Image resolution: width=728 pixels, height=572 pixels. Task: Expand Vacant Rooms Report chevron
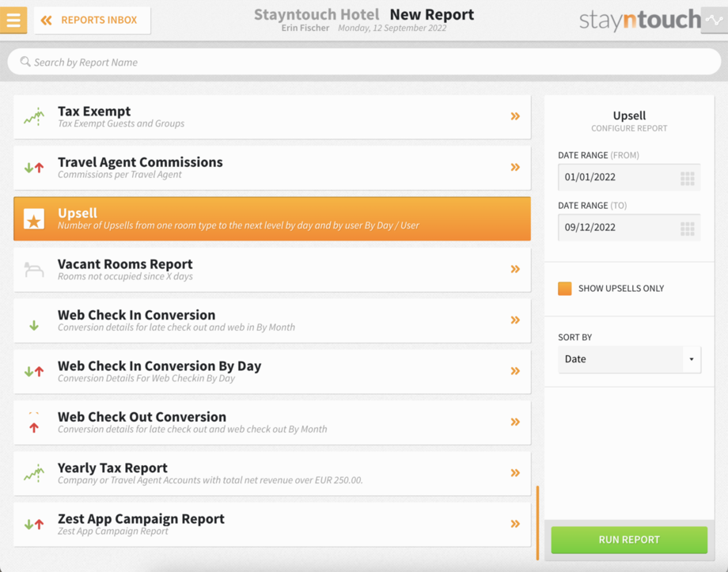(515, 269)
